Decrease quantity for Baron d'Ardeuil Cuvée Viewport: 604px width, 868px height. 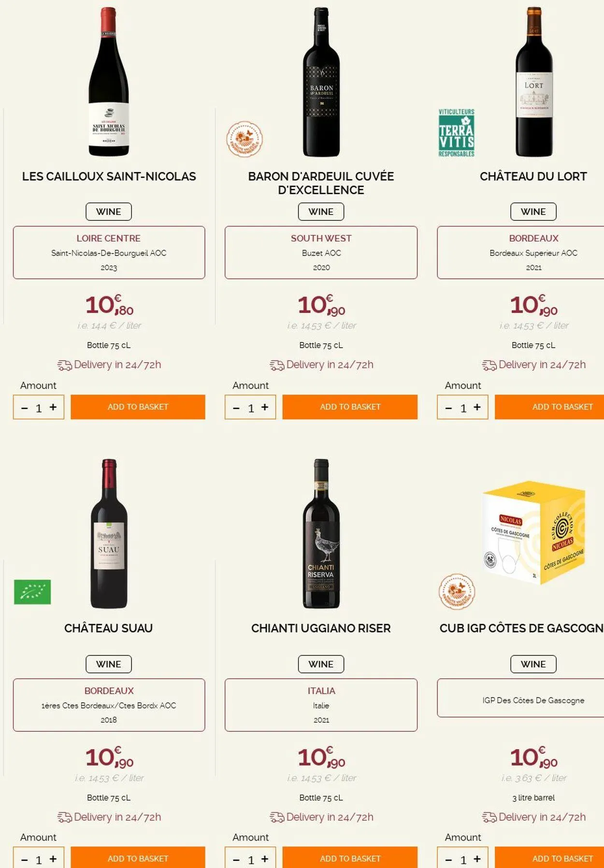coord(236,408)
